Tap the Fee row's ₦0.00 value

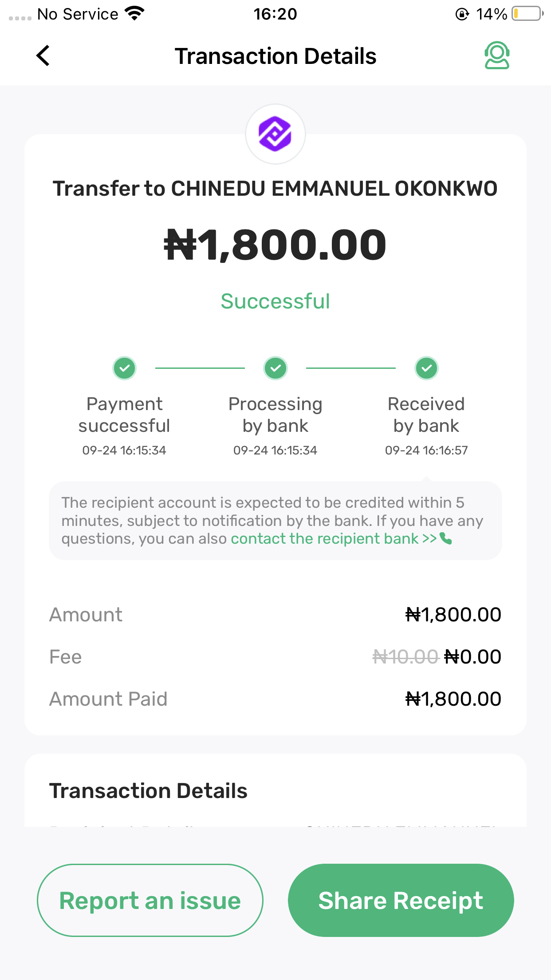pos(472,657)
